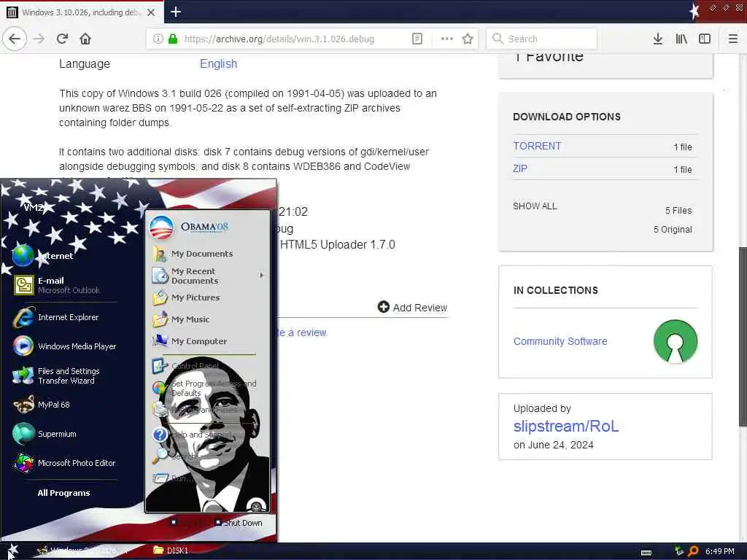Image resolution: width=747 pixels, height=560 pixels.
Task: Download via the TORRENT link
Action: pyautogui.click(x=537, y=146)
